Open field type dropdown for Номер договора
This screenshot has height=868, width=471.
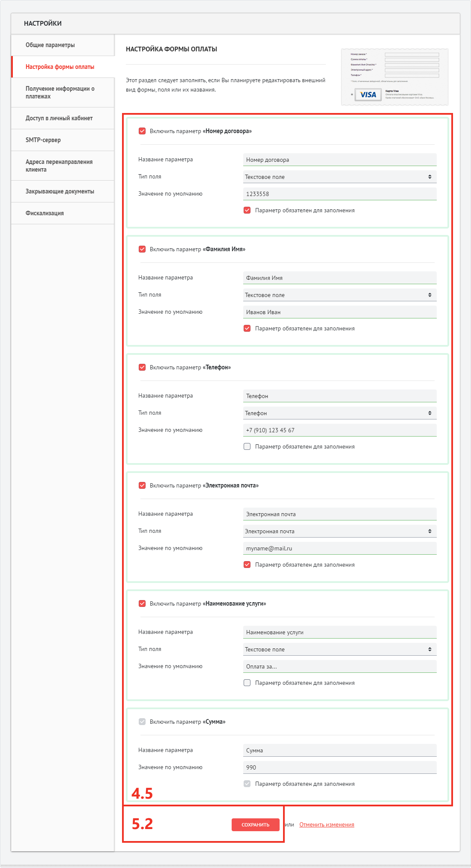point(340,177)
